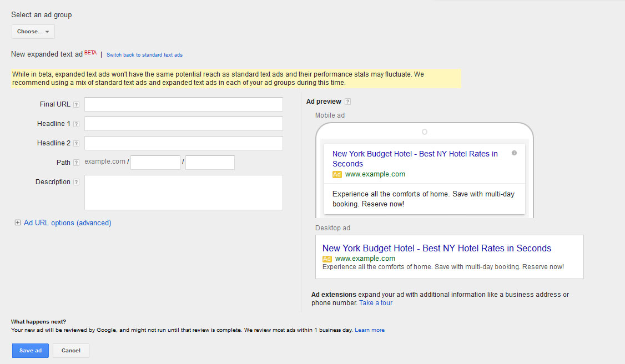The width and height of the screenshot is (625, 364).
Task: Click www.example.com in the desktop ad
Action: click(365, 259)
